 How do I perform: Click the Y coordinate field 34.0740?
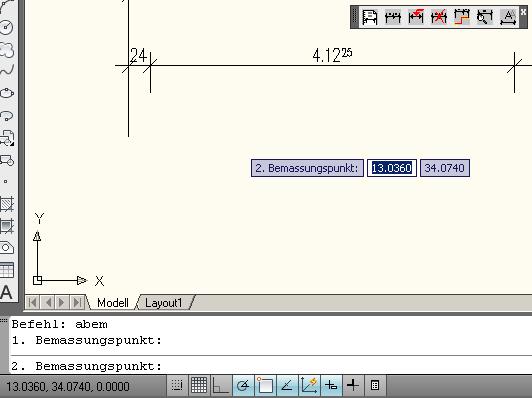(445, 168)
